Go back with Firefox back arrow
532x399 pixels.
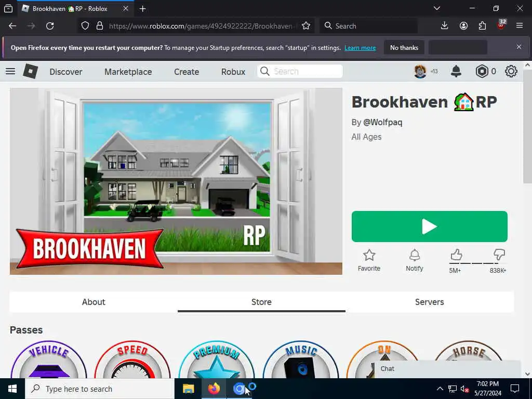(x=12, y=26)
